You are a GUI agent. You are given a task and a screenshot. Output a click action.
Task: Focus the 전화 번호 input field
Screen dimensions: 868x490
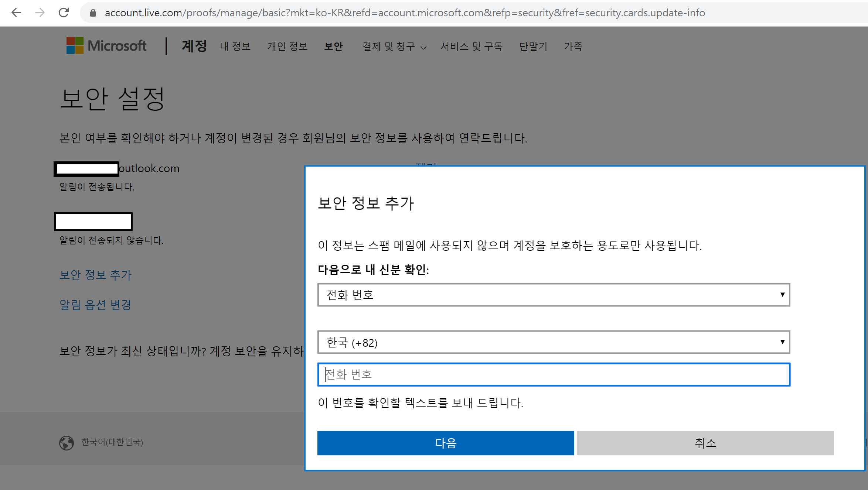click(553, 374)
